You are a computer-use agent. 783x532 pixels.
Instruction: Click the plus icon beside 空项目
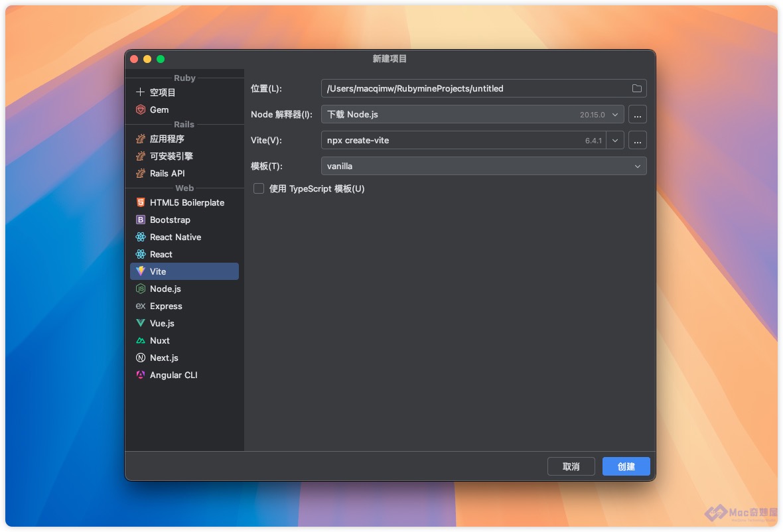coord(140,92)
